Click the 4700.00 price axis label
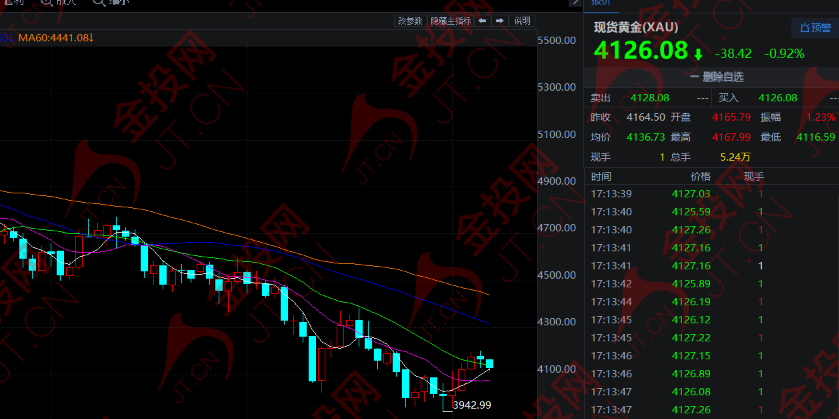This screenshot has width=839, height=419. (557, 228)
